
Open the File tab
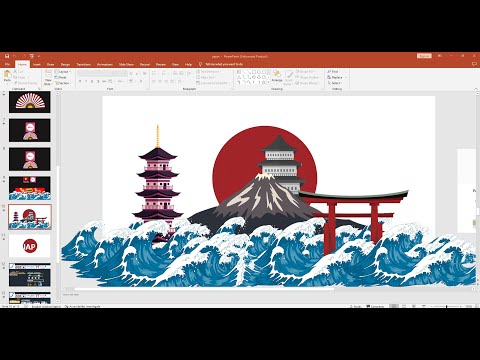tap(7, 64)
